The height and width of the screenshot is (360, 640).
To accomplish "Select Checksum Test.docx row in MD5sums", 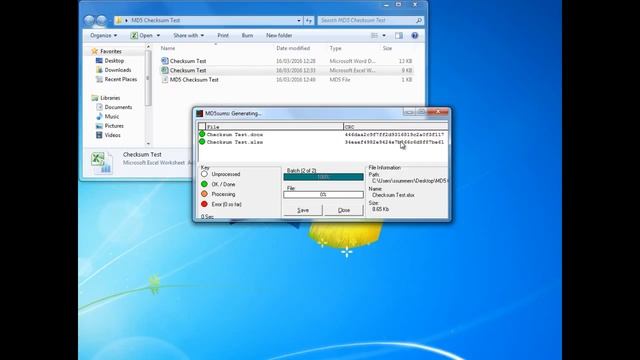I will click(322, 134).
